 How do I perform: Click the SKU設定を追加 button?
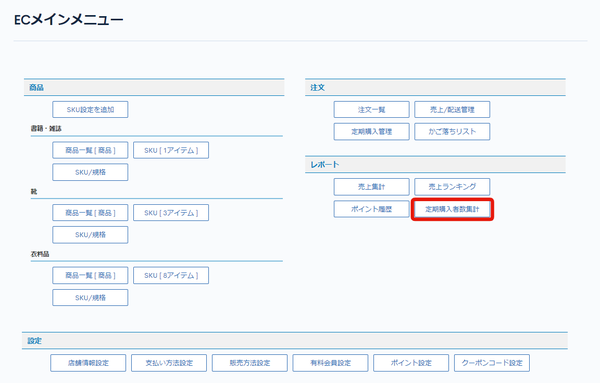90,109
